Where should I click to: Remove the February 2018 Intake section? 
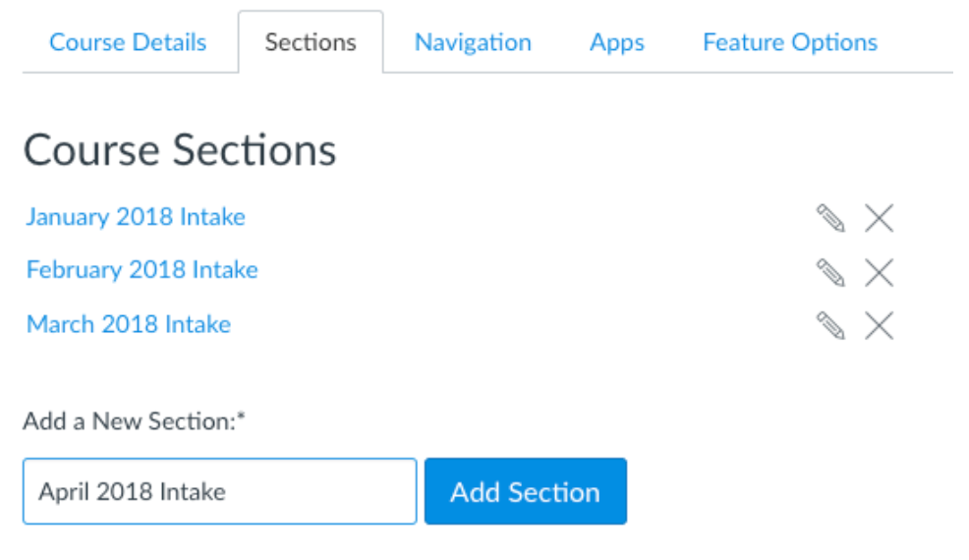click(879, 272)
